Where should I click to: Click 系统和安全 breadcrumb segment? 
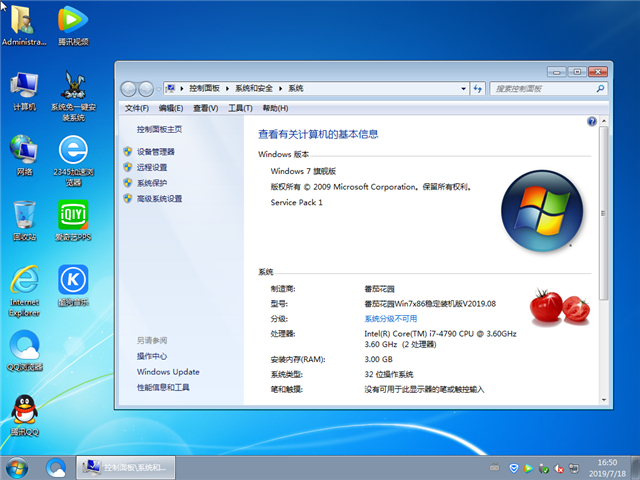[253, 89]
